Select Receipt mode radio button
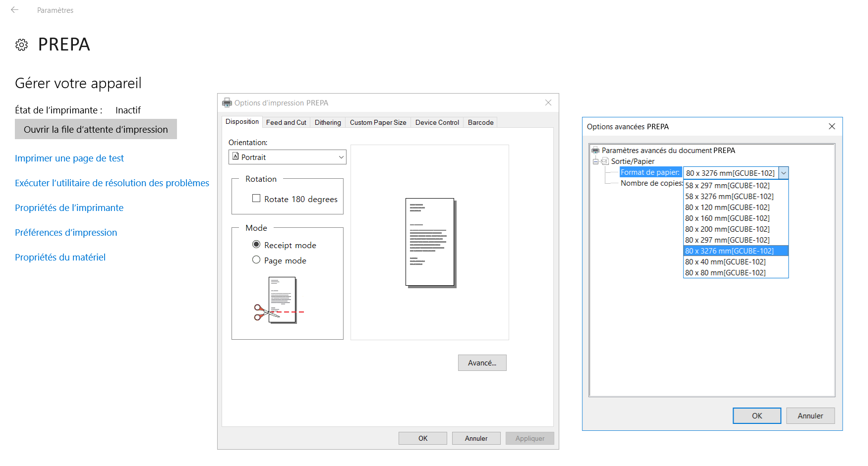This screenshot has width=868, height=466. [x=256, y=245]
